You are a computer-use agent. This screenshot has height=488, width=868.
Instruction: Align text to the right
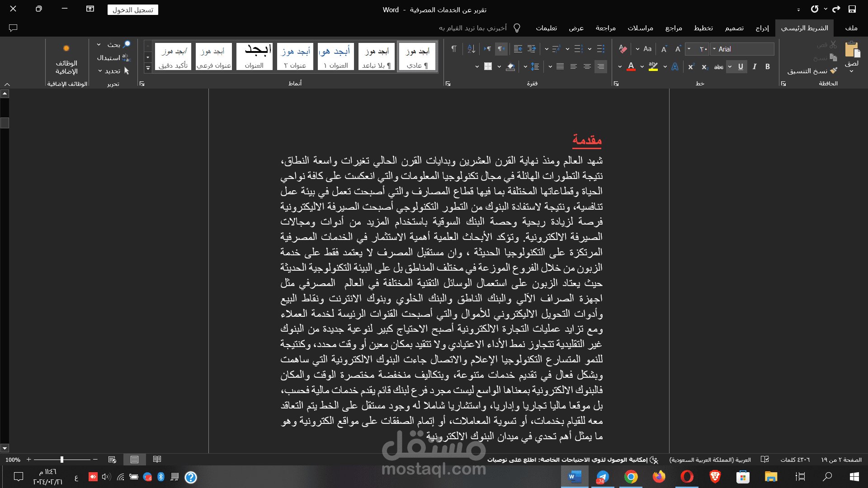(x=600, y=67)
